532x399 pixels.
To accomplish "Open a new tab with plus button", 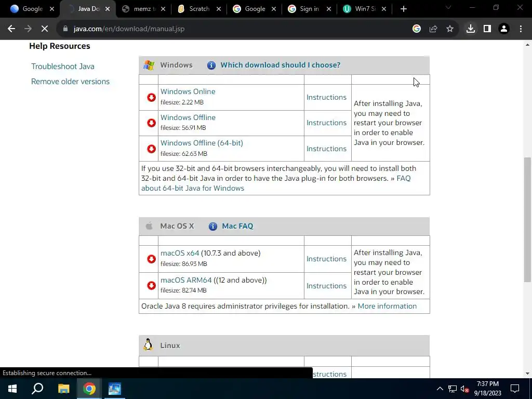I will (x=403, y=9).
